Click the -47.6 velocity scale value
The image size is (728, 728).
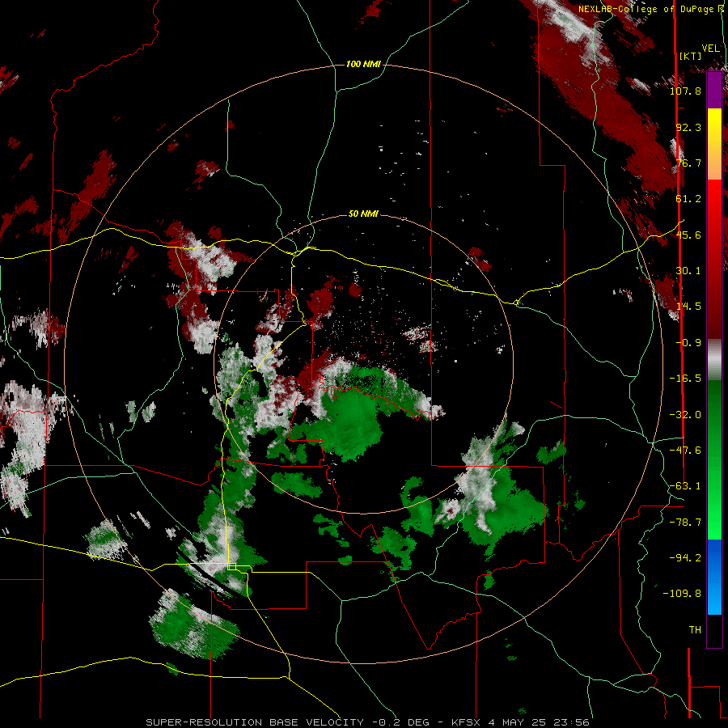tap(685, 451)
